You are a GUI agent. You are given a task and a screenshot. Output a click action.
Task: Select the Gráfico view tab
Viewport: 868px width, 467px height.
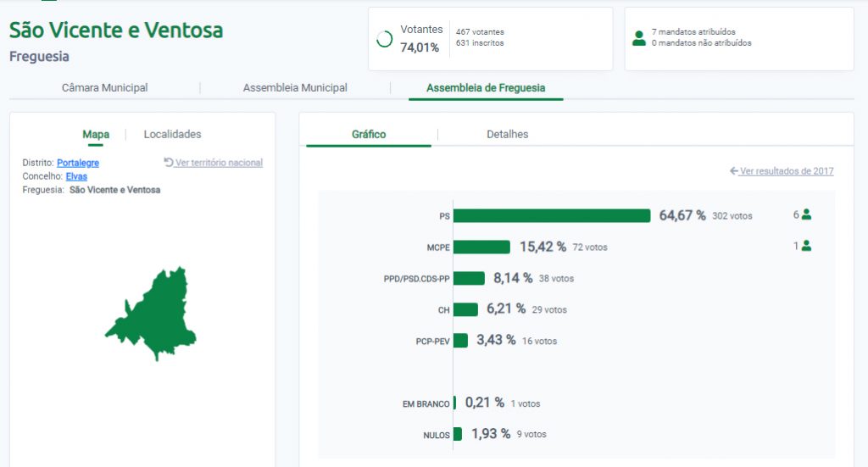pos(369,135)
